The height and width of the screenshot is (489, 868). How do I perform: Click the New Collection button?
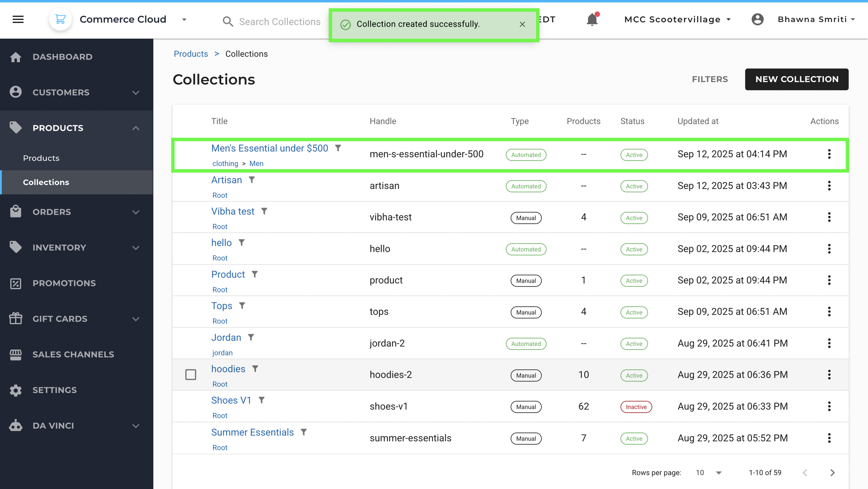(x=796, y=79)
